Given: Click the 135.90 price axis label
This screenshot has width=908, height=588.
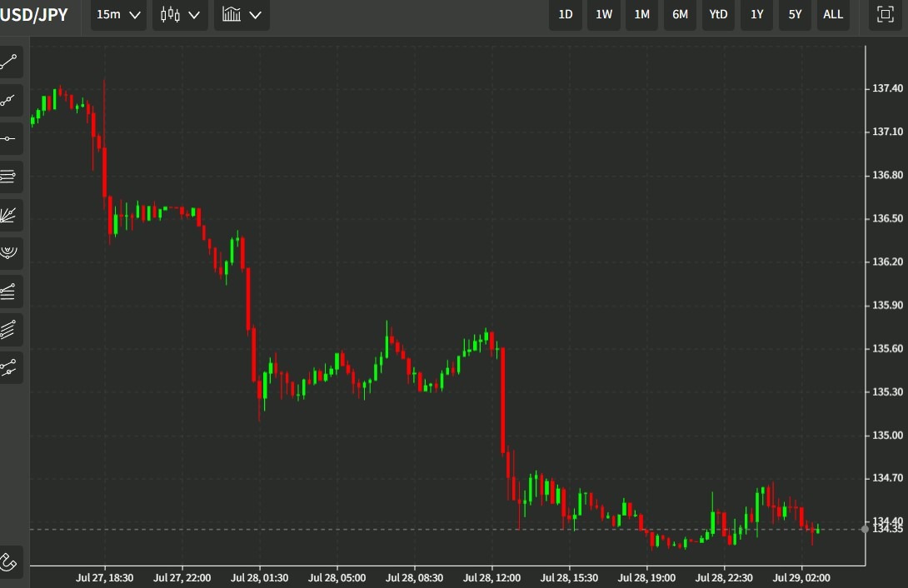Looking at the screenshot, I should [888, 305].
